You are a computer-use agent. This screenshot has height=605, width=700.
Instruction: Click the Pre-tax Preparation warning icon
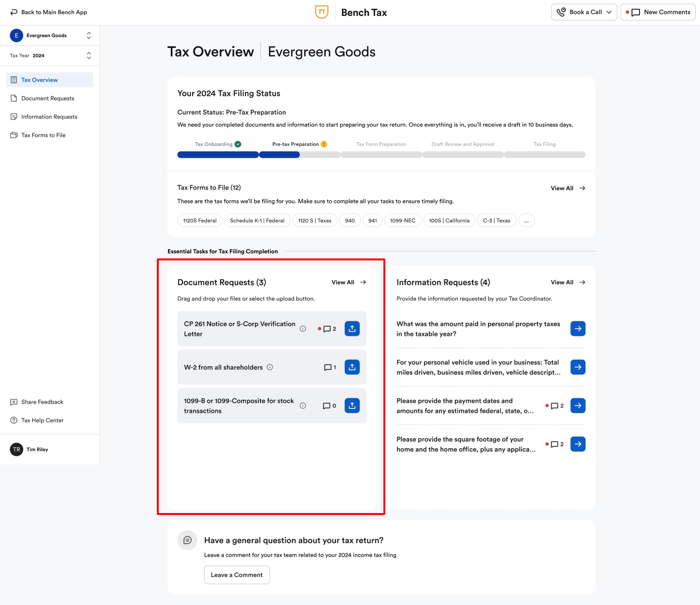pyautogui.click(x=324, y=144)
